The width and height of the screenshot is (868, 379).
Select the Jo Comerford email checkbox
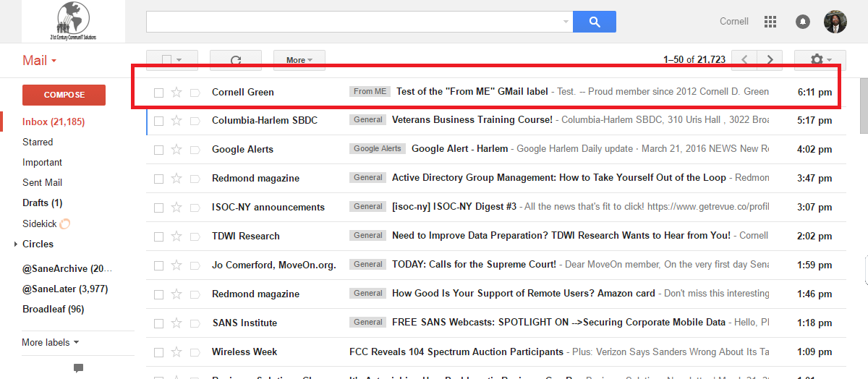[x=158, y=265]
